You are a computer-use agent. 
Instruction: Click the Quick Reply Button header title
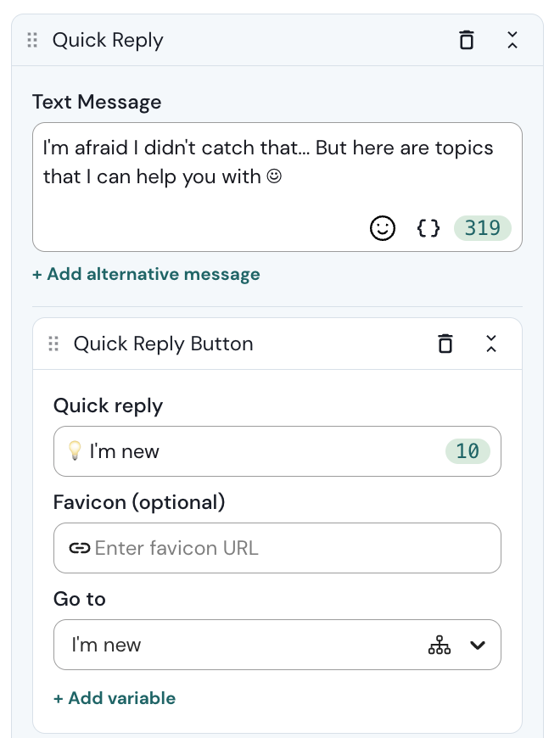tap(163, 344)
